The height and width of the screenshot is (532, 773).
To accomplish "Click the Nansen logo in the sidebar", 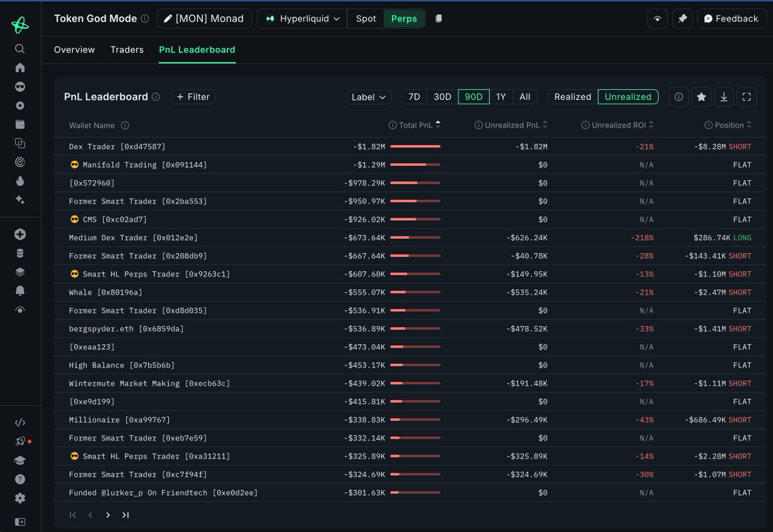I will [x=20, y=25].
